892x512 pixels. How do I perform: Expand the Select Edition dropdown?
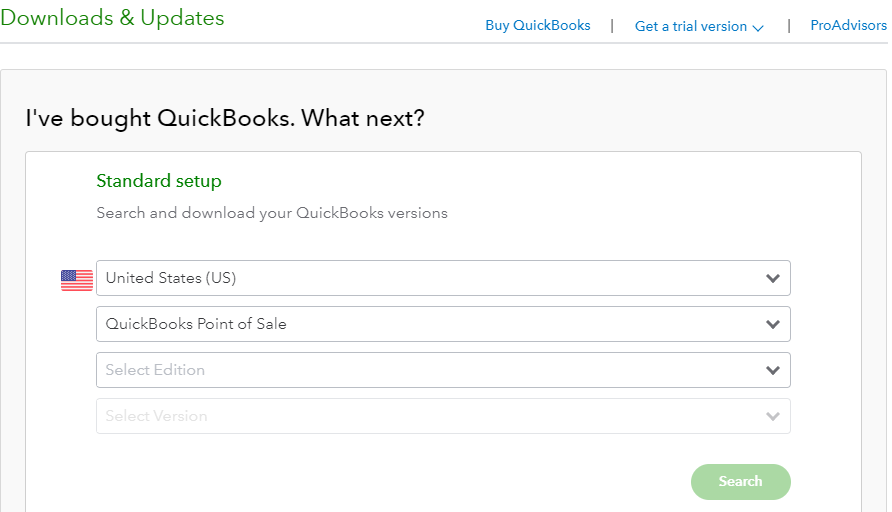(443, 370)
